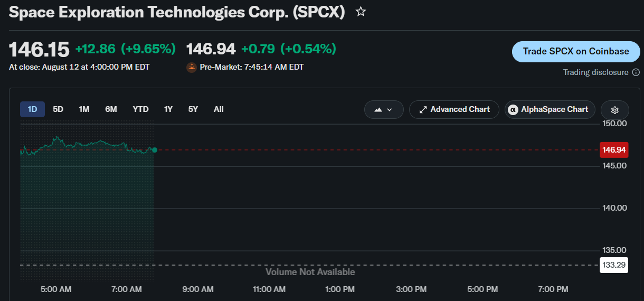Click the 133.29 previous close label
The height and width of the screenshot is (301, 644).
(x=614, y=265)
